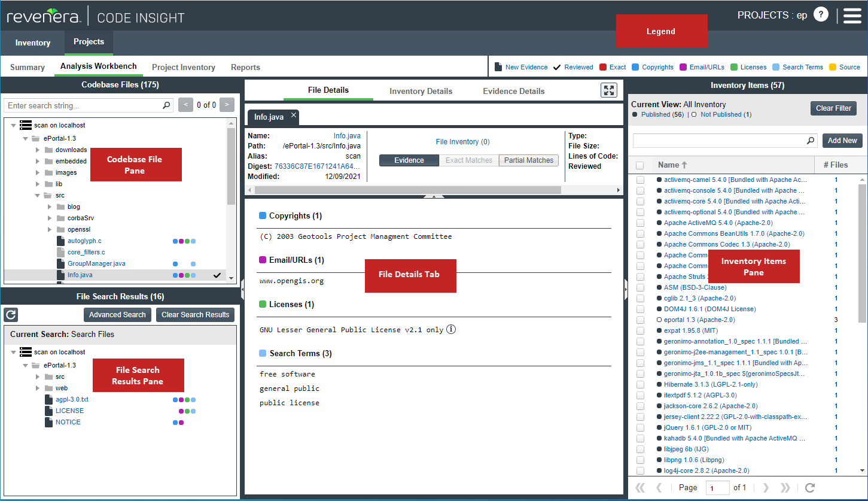This screenshot has height=501, width=868.
Task: Click file details horizontal scrollbar
Action: pos(408,190)
